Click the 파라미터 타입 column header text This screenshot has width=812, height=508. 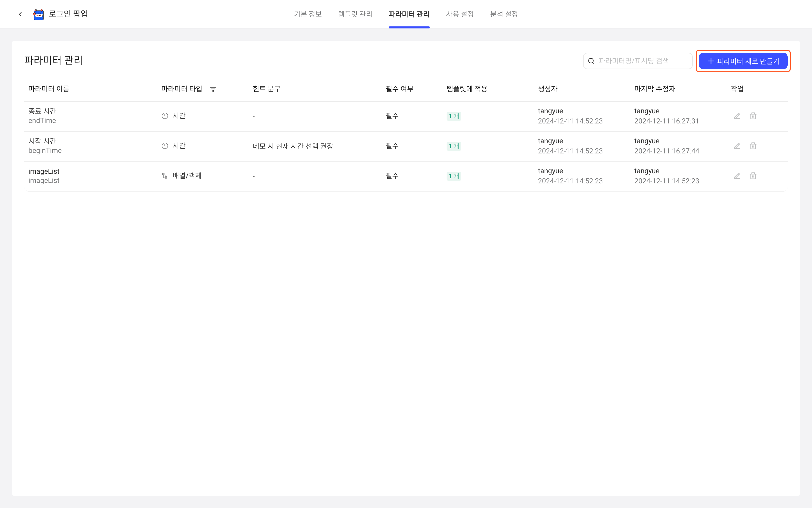pyautogui.click(x=181, y=89)
